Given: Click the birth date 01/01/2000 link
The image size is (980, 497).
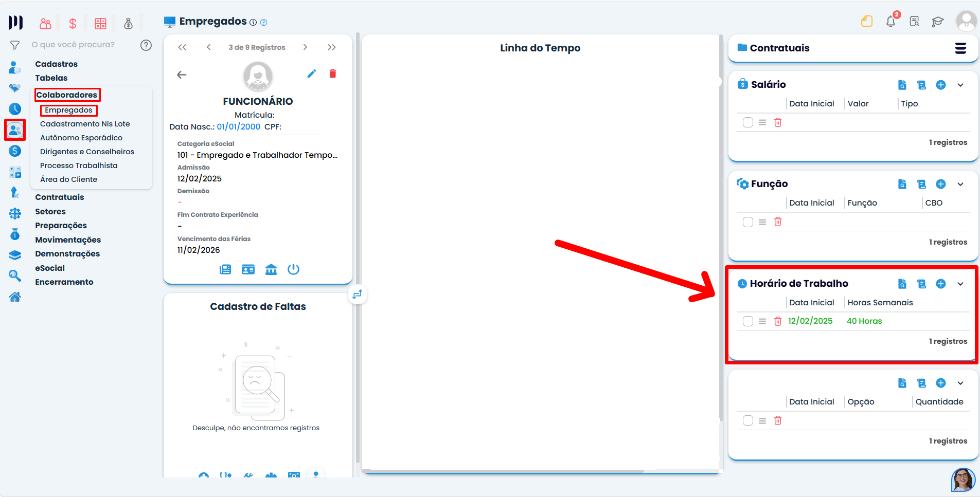Looking at the screenshot, I should point(239,126).
